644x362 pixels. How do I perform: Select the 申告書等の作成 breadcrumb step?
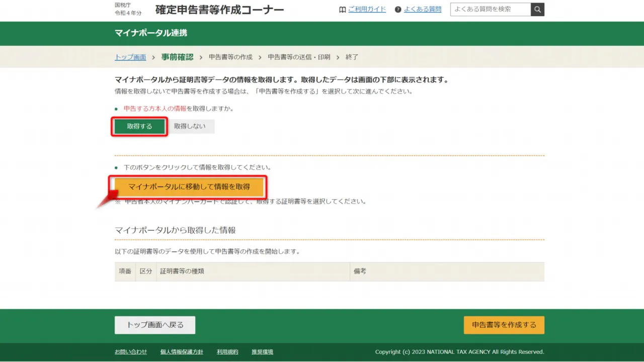230,57
